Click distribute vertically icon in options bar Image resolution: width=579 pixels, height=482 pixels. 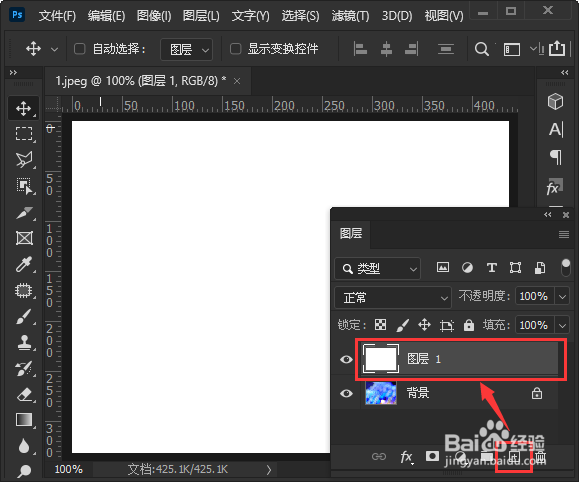[446, 49]
